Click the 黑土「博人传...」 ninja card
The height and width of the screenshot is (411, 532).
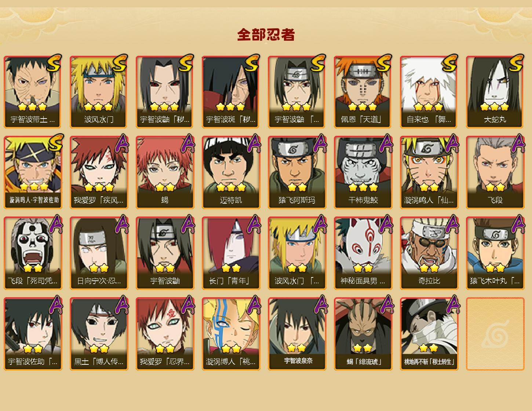pyautogui.click(x=99, y=334)
